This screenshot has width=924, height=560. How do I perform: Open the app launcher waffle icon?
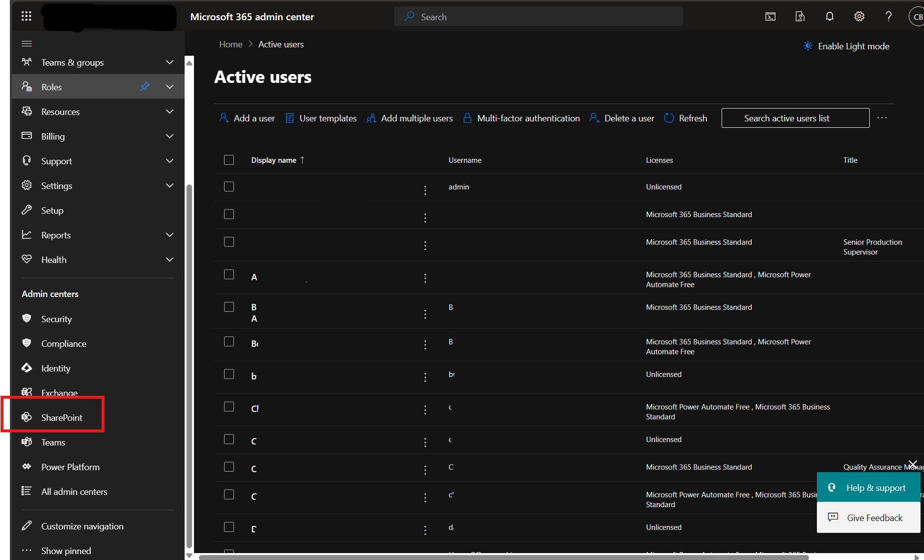pyautogui.click(x=26, y=16)
